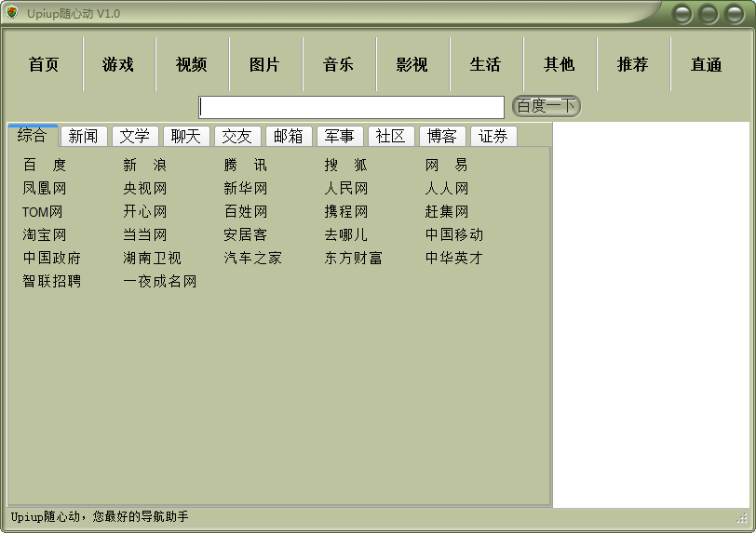Viewport: 756px width, 533px height.
Task: Open the 百度 site link
Action: 45,165
